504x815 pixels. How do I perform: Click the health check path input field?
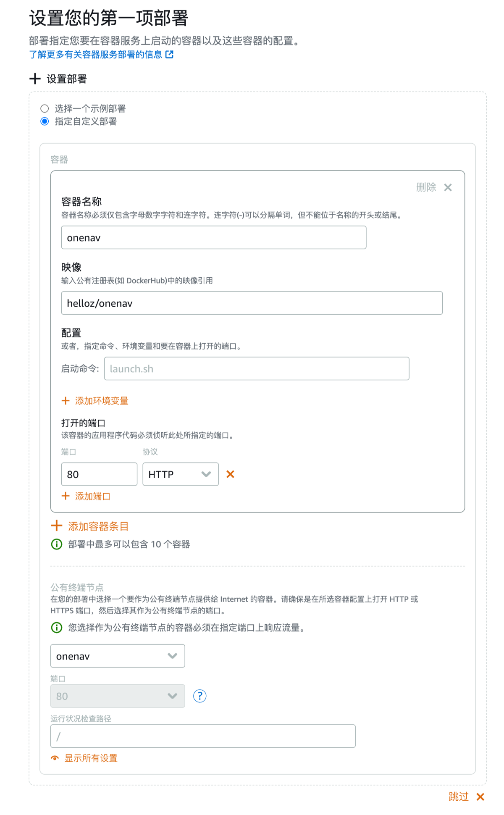[203, 736]
